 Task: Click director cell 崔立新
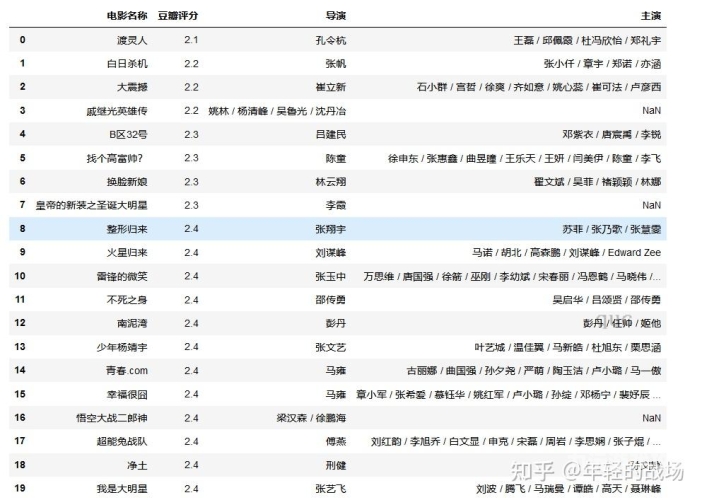point(331,87)
